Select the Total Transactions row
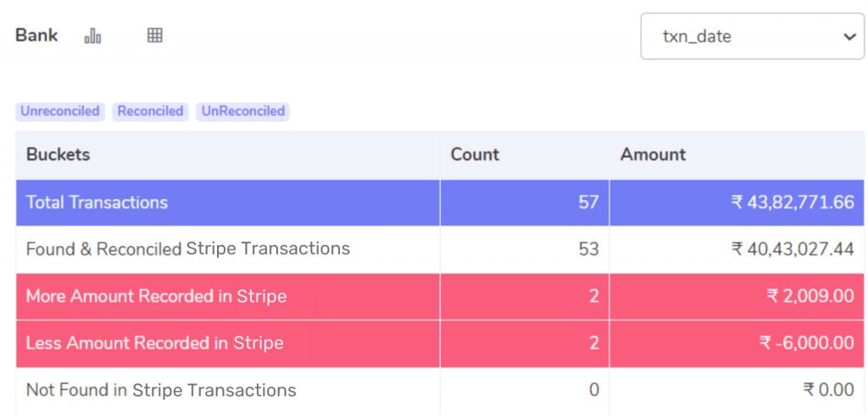The height and width of the screenshot is (418, 868). coord(440,203)
